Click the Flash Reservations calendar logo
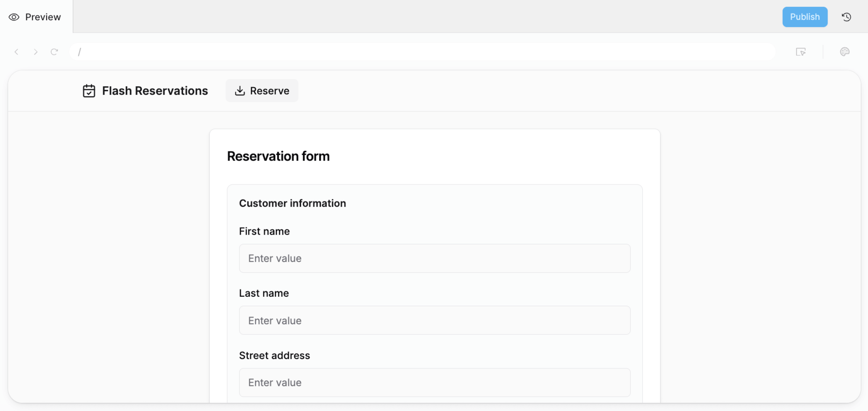 [89, 91]
